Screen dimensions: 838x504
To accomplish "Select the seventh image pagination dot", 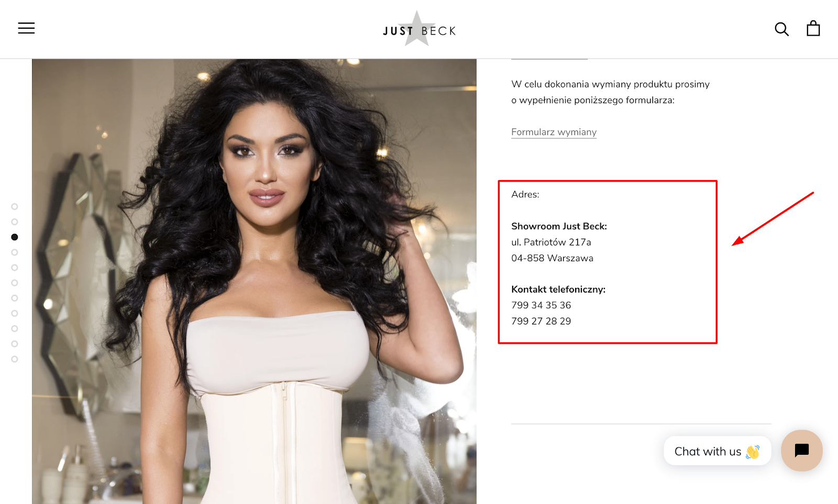I will coord(15,298).
